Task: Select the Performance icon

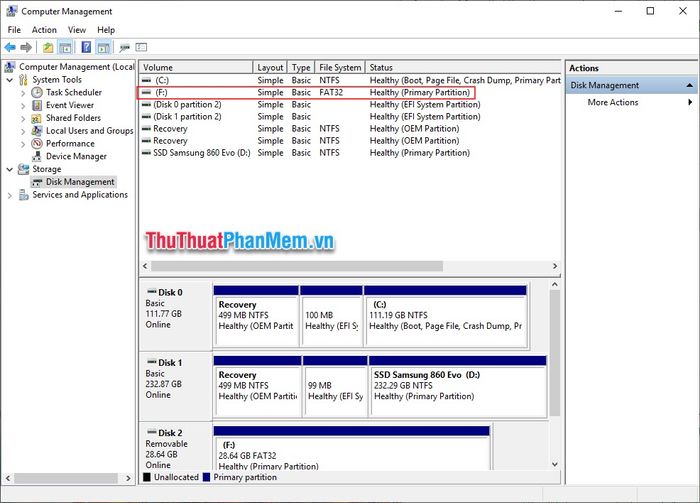Action: click(x=37, y=144)
